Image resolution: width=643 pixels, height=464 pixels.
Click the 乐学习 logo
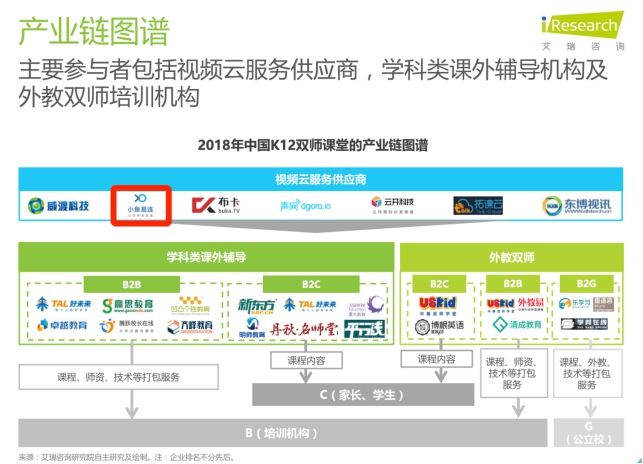[574, 304]
